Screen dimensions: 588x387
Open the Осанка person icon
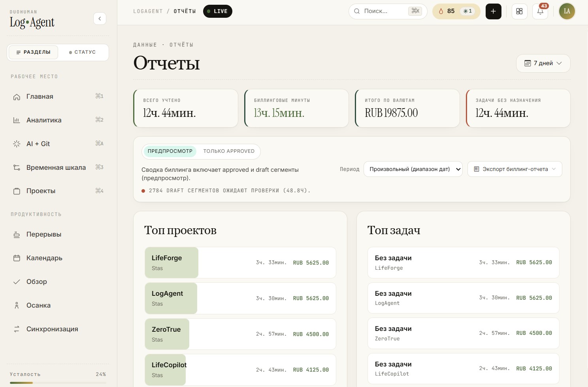coord(17,305)
